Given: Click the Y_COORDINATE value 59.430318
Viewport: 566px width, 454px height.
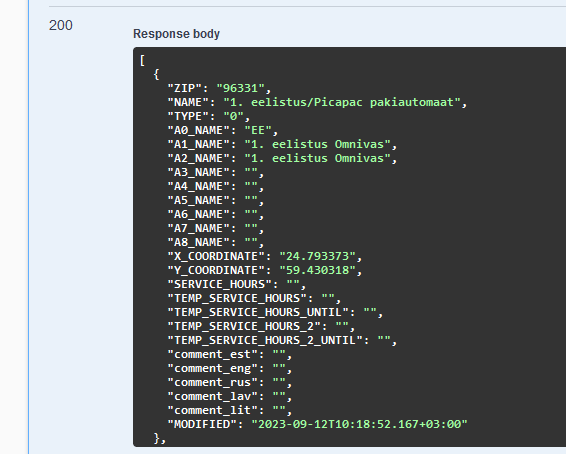Looking at the screenshot, I should click(x=318, y=270).
